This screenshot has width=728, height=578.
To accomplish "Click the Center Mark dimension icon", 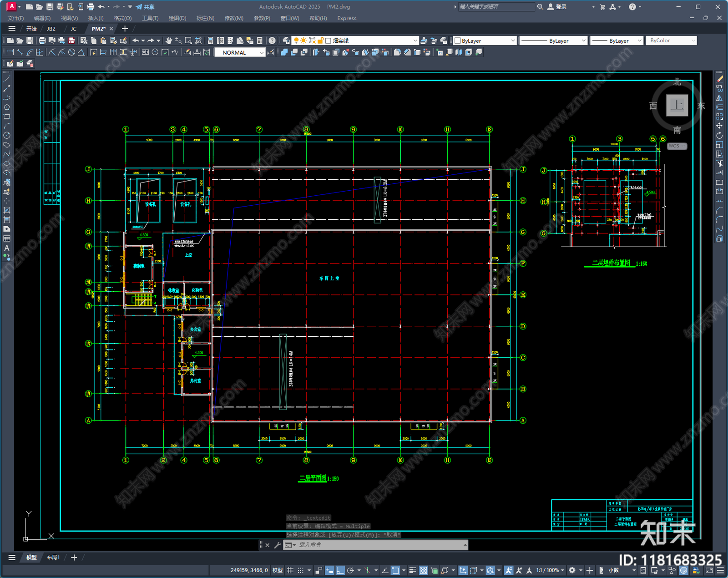I will click(x=155, y=52).
